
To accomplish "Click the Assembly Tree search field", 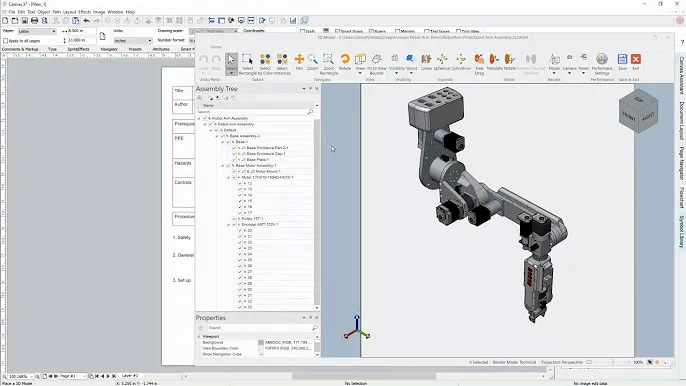I will (x=255, y=112).
